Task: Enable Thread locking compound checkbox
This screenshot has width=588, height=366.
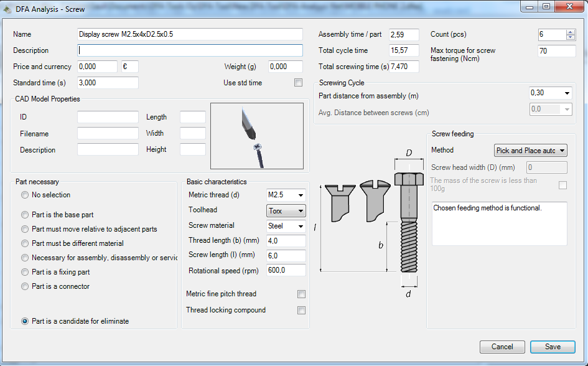Action: click(x=302, y=310)
